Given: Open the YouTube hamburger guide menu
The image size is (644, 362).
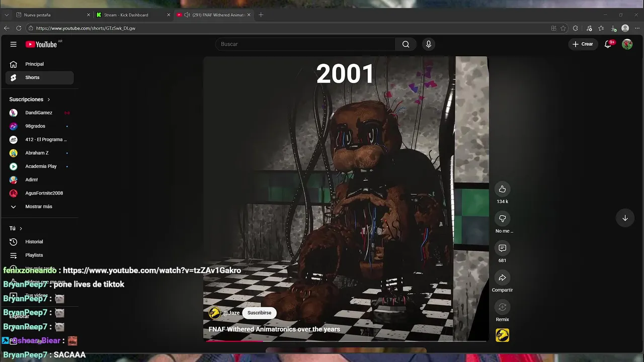Looking at the screenshot, I should (x=14, y=44).
